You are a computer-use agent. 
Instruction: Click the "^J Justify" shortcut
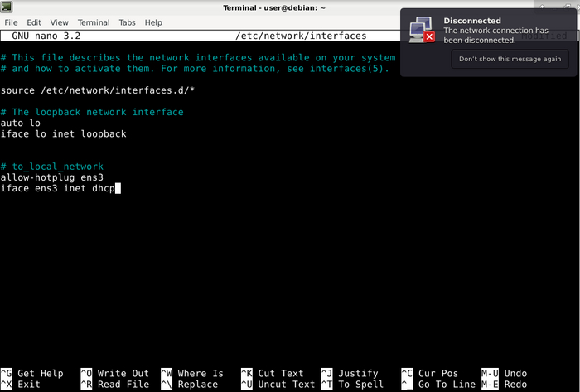pos(350,373)
